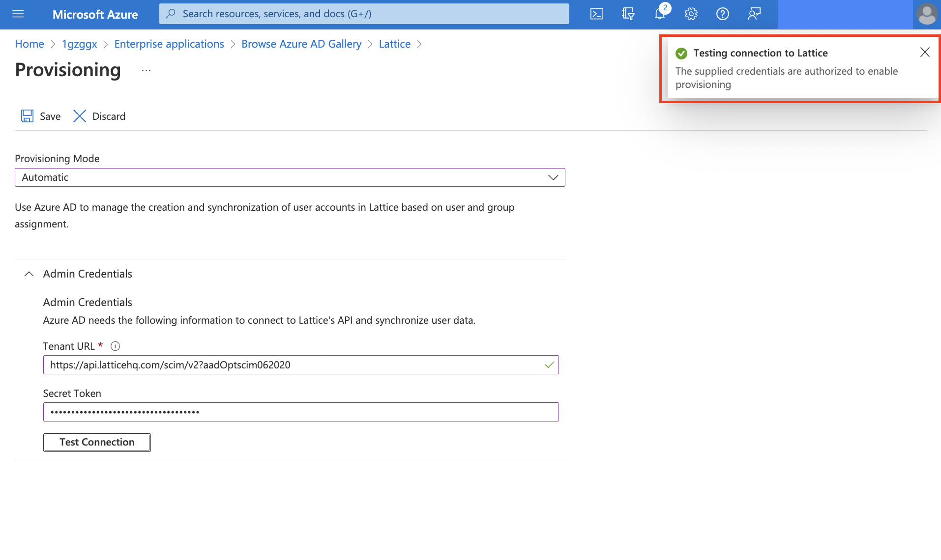Open Cloud Shell from the top bar
Image resolution: width=941 pixels, height=560 pixels.
coord(596,14)
